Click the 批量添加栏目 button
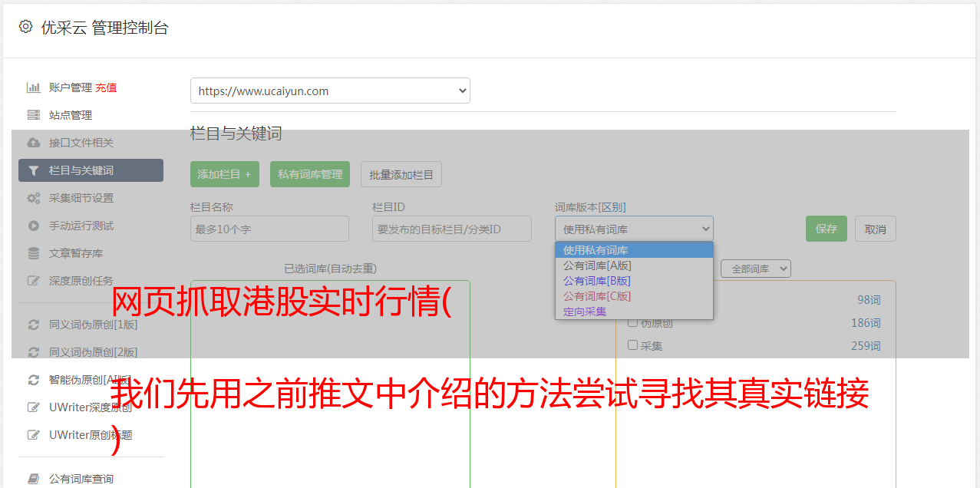The width and height of the screenshot is (980, 488). [x=401, y=174]
